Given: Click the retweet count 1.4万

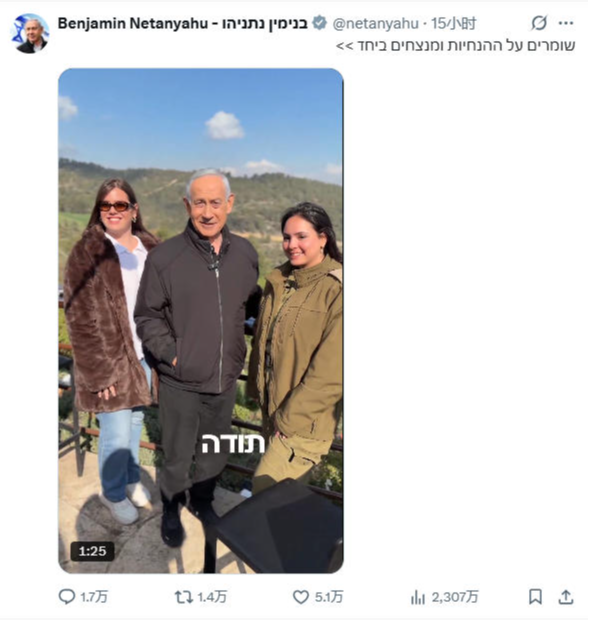Looking at the screenshot, I should pos(212,597).
